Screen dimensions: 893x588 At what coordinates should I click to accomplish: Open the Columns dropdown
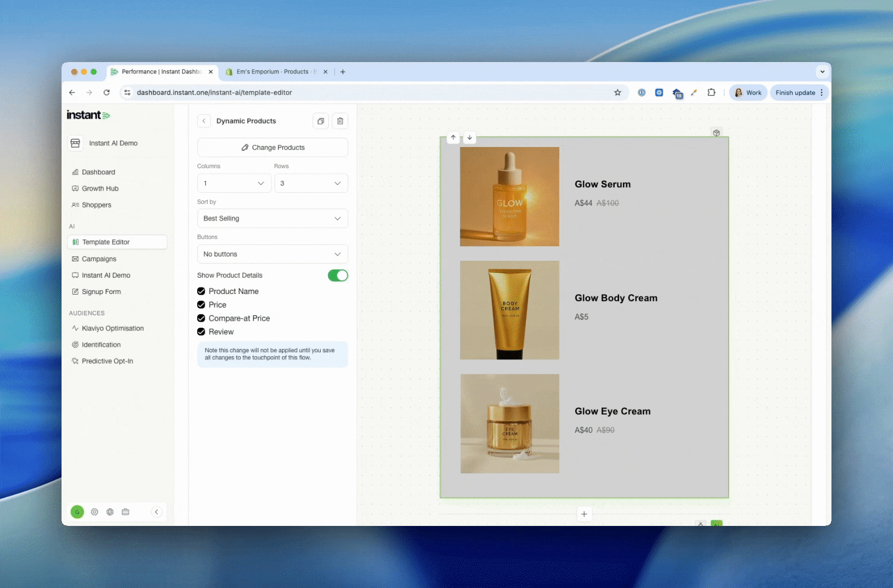(x=234, y=183)
